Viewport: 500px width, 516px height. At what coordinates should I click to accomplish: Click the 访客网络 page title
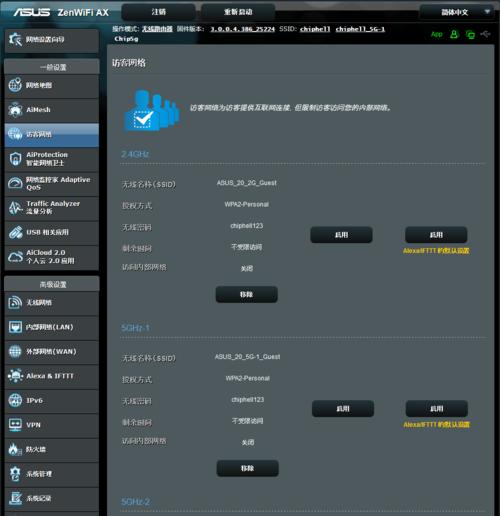point(129,63)
